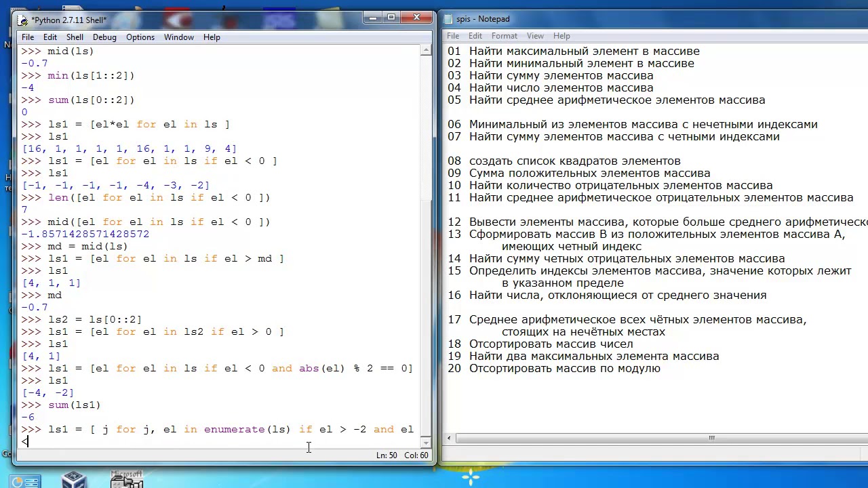Minimize the Python Shell window
The width and height of the screenshot is (868, 488).
373,18
